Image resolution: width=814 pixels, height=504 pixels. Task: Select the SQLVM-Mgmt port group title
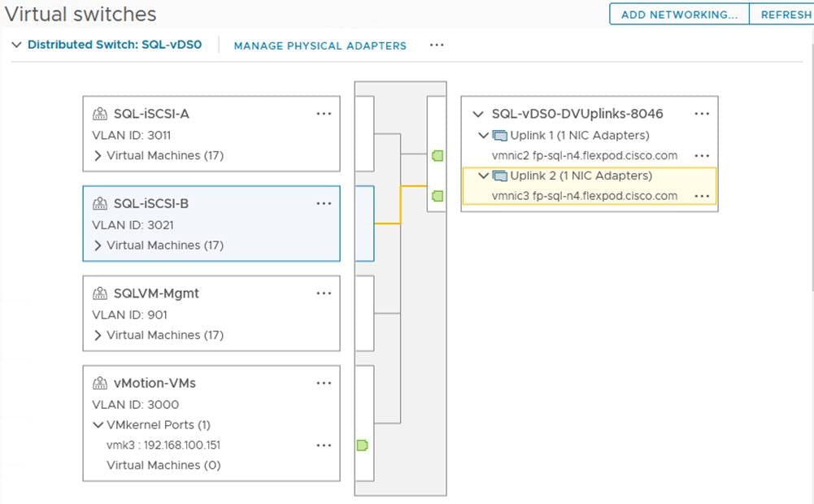156,293
